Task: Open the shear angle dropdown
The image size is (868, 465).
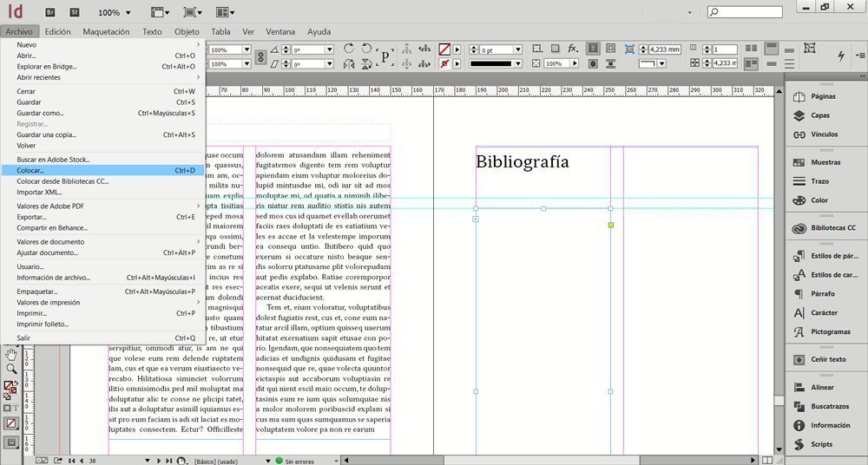Action: tap(329, 64)
